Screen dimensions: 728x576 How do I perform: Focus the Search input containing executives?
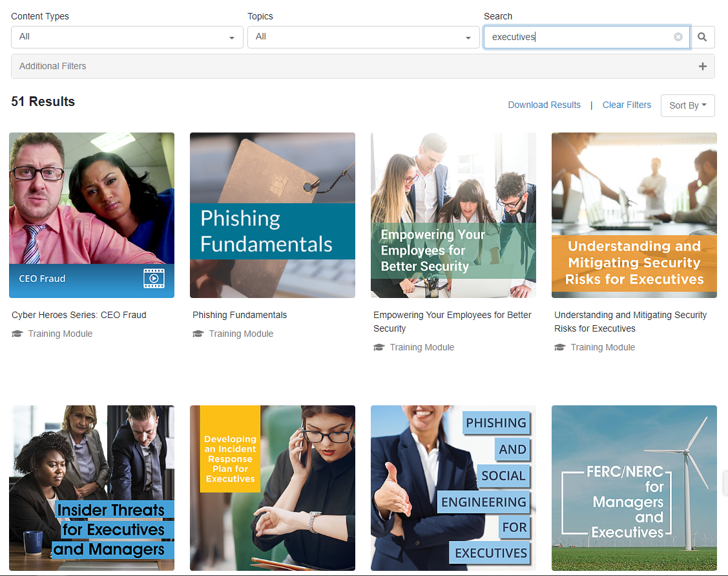pyautogui.click(x=578, y=37)
